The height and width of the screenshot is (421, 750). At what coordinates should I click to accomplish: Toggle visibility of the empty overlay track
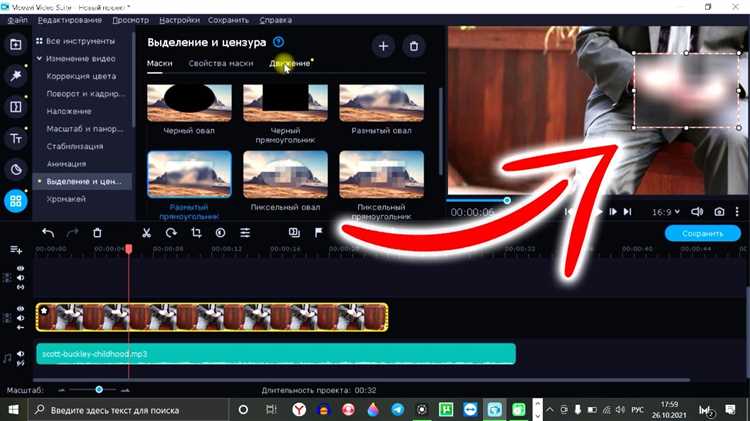coord(21,269)
